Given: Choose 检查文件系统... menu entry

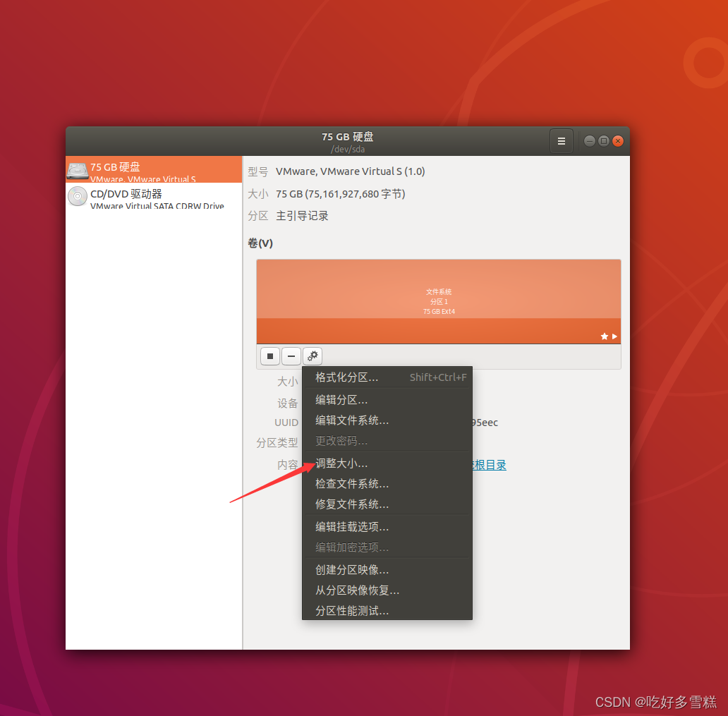Looking at the screenshot, I should (x=387, y=484).
